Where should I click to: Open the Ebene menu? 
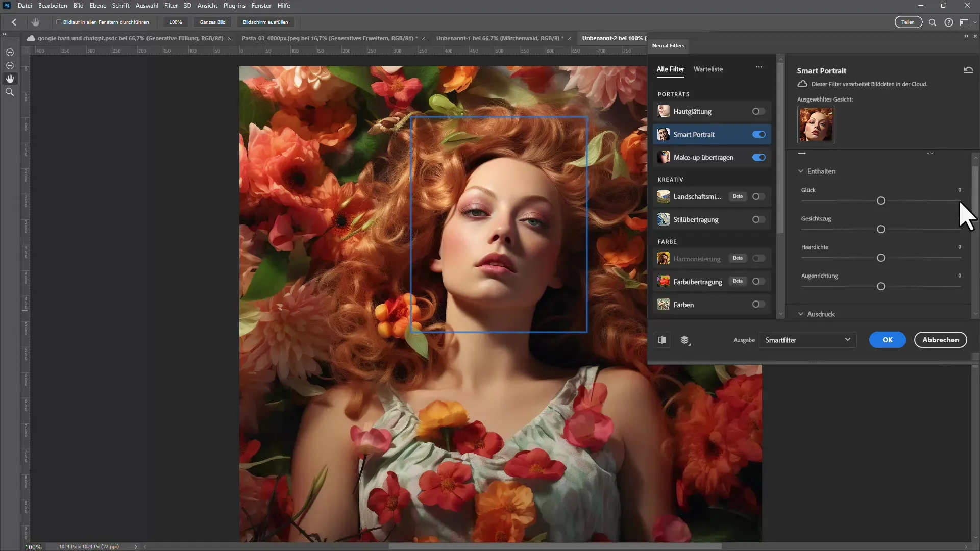[x=97, y=6]
